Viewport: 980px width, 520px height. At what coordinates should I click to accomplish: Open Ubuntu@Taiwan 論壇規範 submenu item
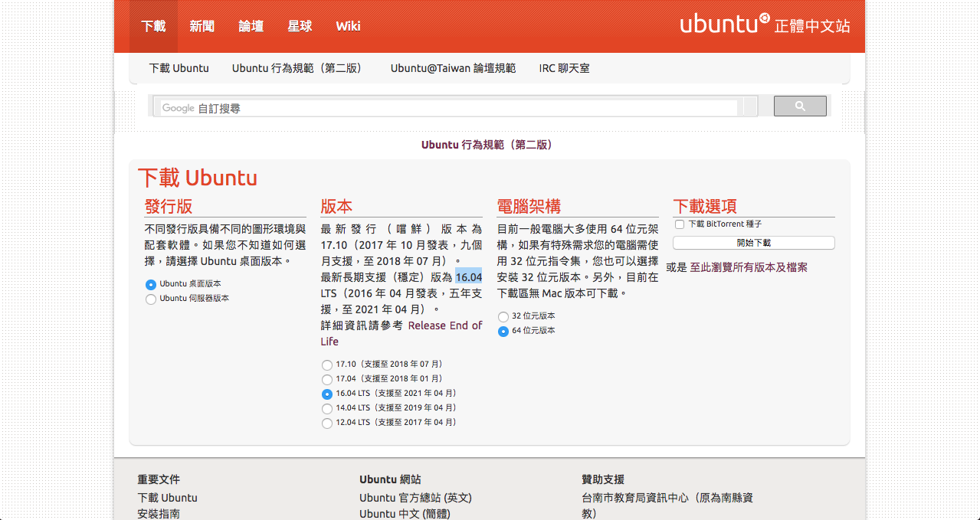pos(453,68)
